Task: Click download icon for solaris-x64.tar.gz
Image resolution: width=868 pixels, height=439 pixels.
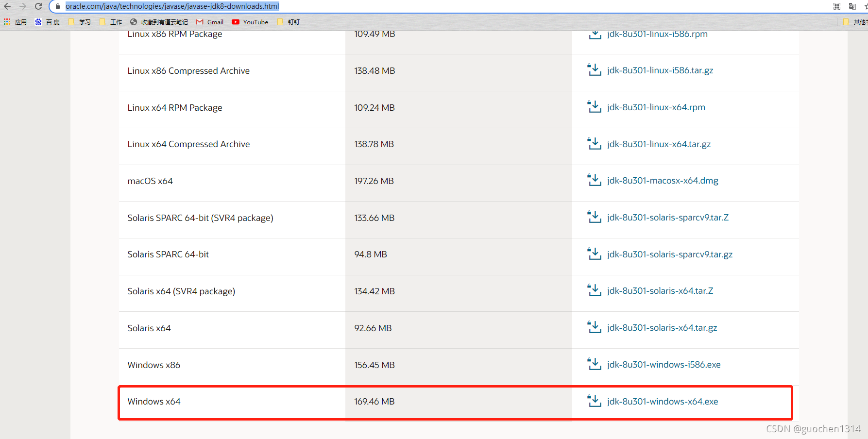Action: 595,327
